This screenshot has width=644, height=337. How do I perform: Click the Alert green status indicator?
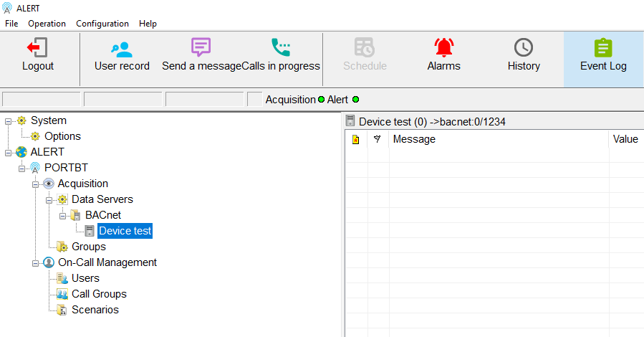pos(355,100)
